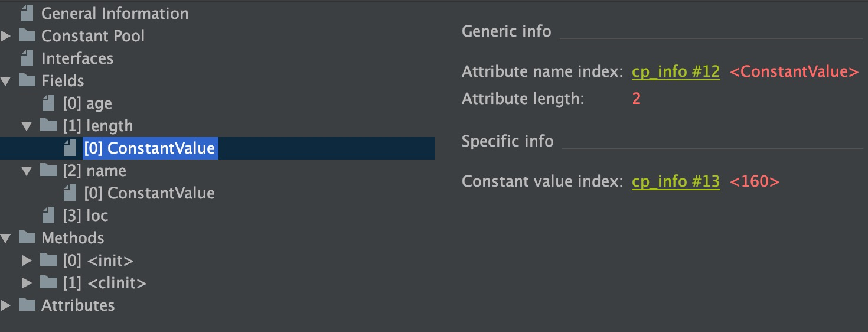Click the Methods folder icon

pos(27,237)
